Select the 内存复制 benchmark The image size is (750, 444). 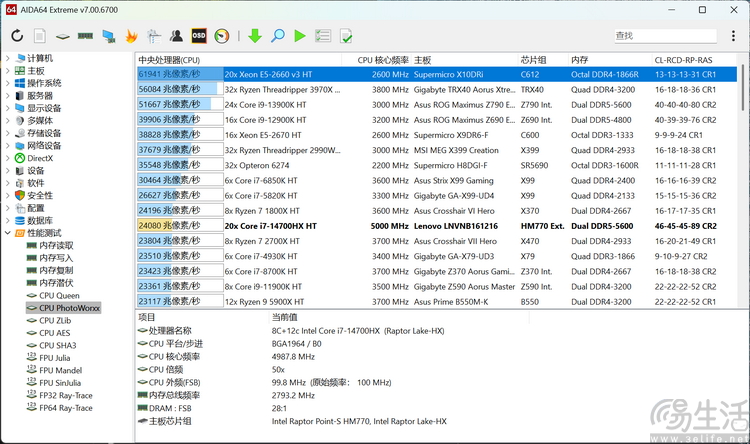(56, 270)
